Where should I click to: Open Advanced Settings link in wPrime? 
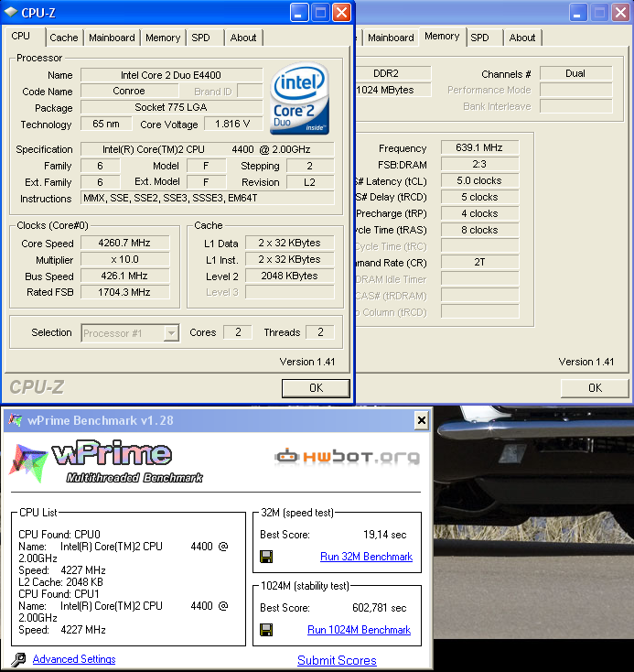tap(74, 659)
